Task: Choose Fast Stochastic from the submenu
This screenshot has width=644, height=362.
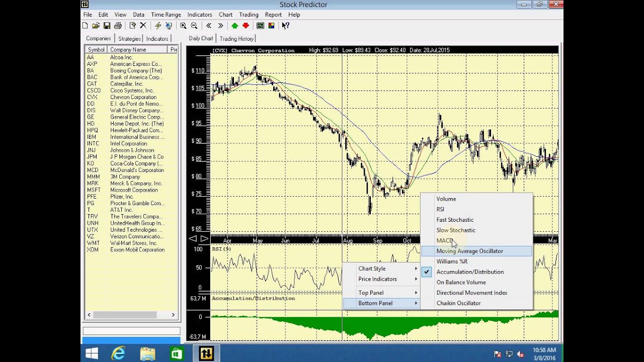Action: tap(476, 220)
